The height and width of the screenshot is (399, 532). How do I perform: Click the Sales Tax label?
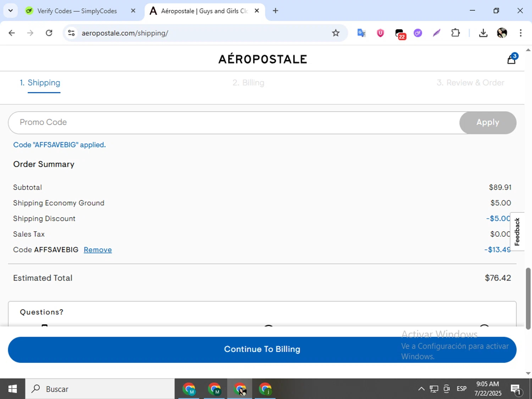tap(29, 234)
